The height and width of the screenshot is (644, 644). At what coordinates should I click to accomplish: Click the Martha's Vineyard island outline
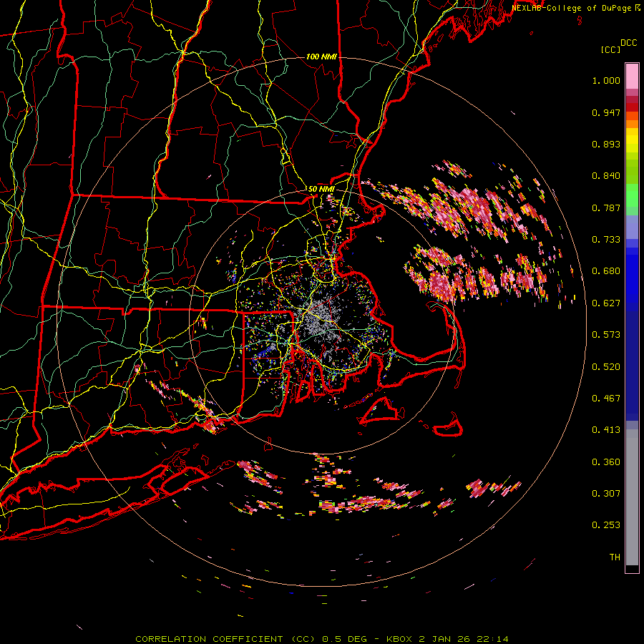[x=381, y=411]
